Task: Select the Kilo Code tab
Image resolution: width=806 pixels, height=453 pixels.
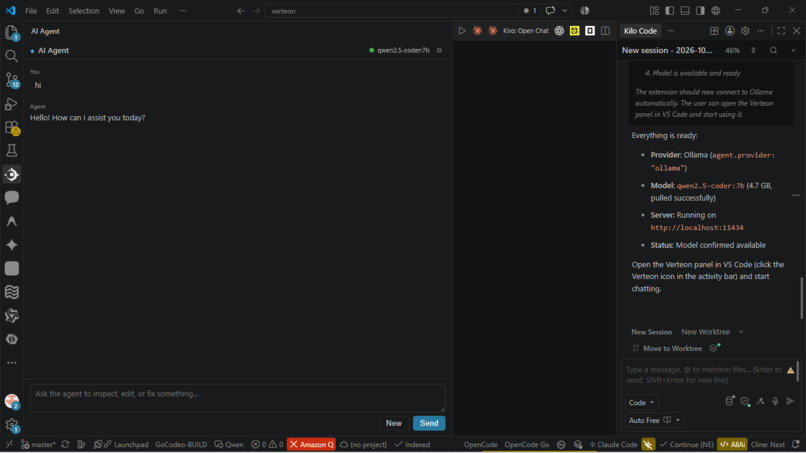Action: [640, 31]
